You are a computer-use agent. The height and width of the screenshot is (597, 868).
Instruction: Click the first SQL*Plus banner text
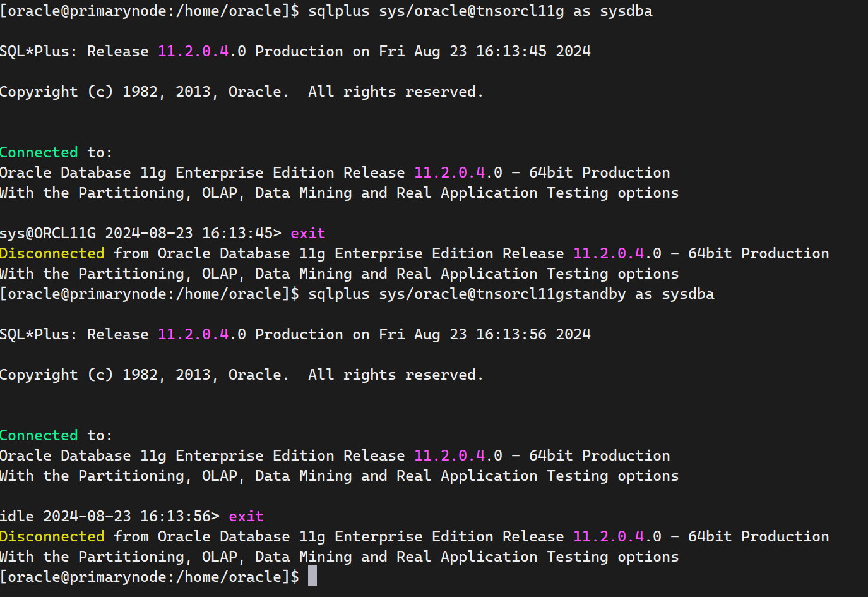(x=39, y=51)
